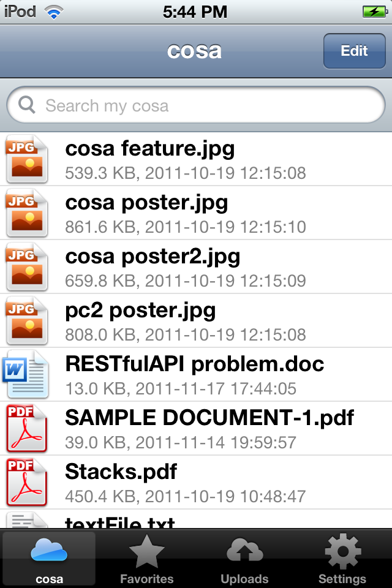Screen dimensions: 392x588
Task: Select the cosa cloud tab
Action: (x=49, y=559)
